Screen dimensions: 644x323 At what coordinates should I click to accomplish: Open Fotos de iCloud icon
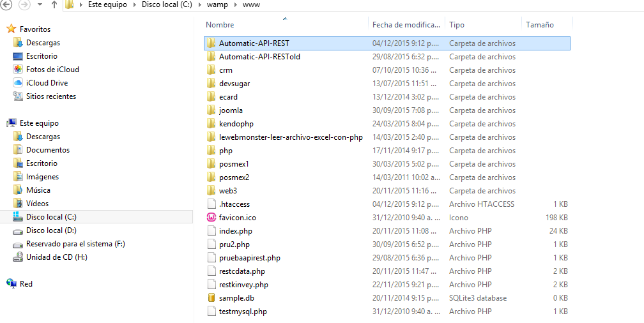(18, 70)
